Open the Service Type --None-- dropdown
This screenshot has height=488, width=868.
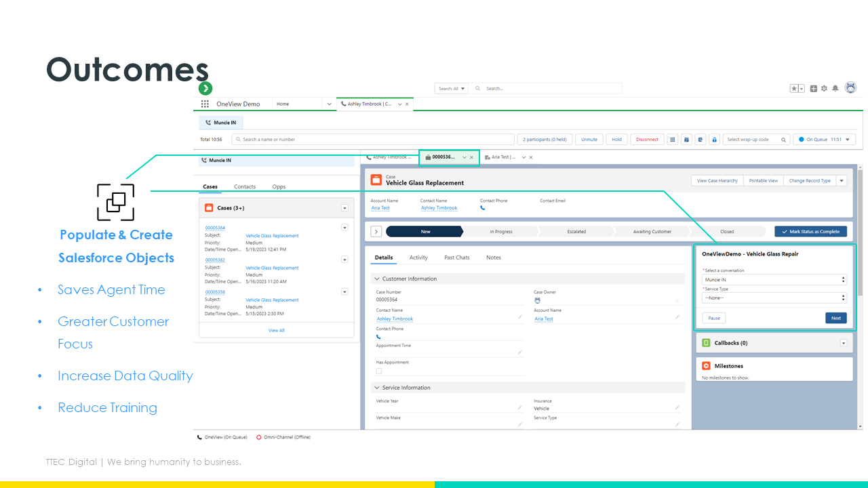click(774, 298)
